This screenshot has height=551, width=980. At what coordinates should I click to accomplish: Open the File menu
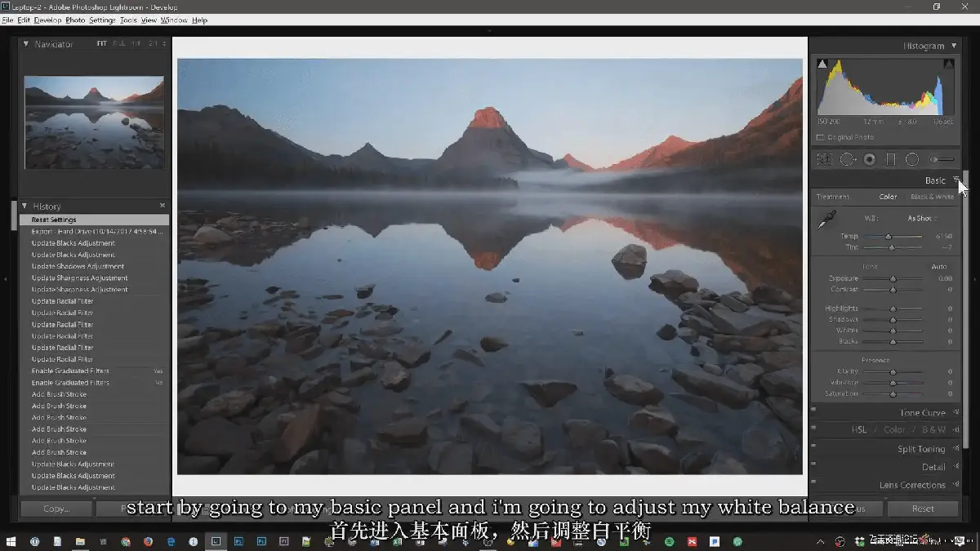pos(8,20)
